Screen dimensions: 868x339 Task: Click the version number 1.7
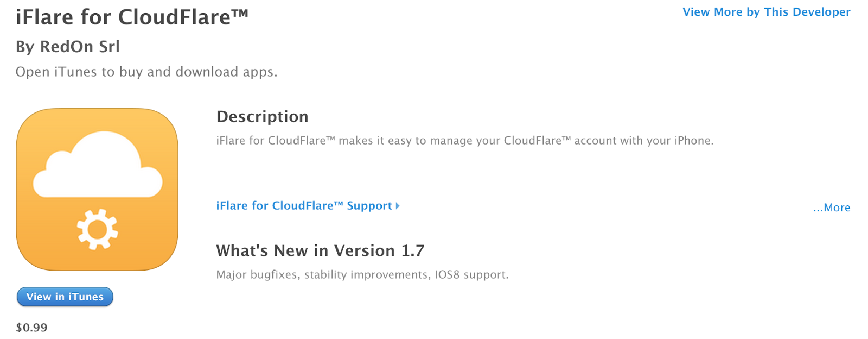click(412, 251)
